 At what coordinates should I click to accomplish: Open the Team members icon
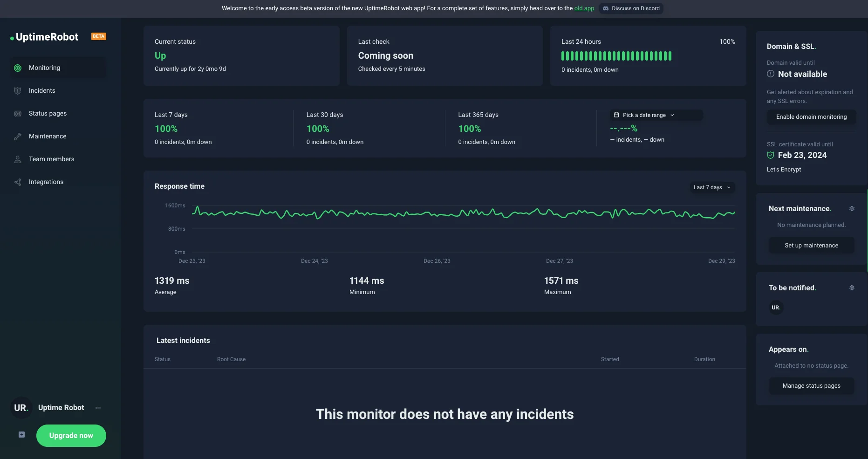click(x=17, y=159)
